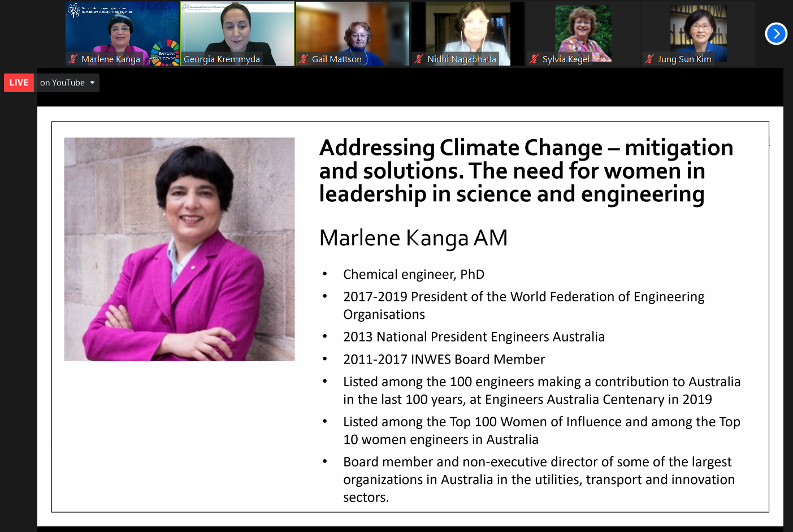This screenshot has height=532, width=793.
Task: Show more participants with the blue arrow
Action: pos(776,34)
